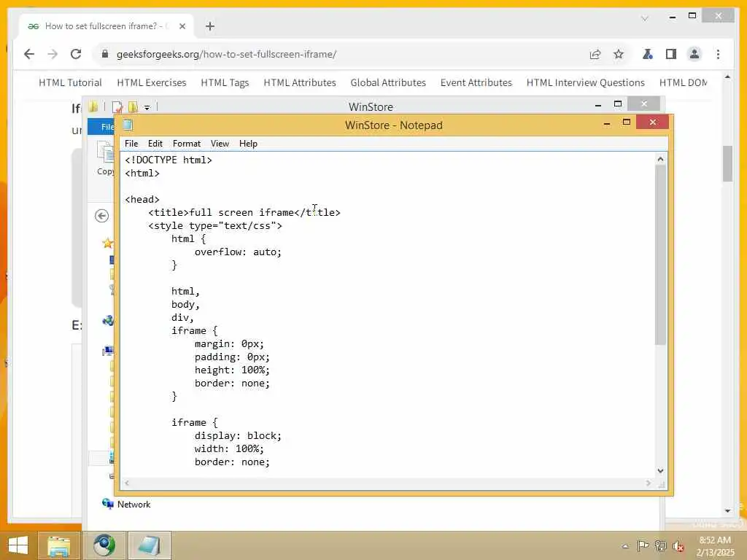Viewport: 747px width, 560px height.
Task: Click the browser page scroll up arrow
Action: click(x=727, y=76)
